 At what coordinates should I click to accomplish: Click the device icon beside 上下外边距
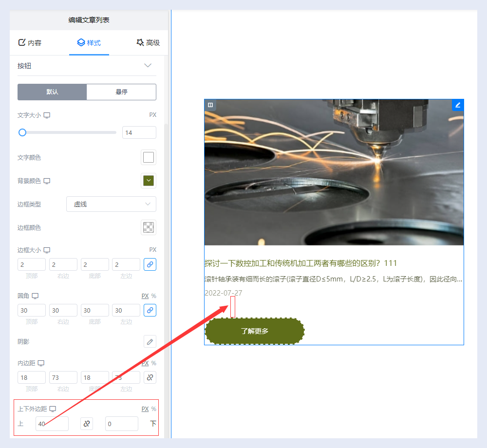tap(53, 409)
